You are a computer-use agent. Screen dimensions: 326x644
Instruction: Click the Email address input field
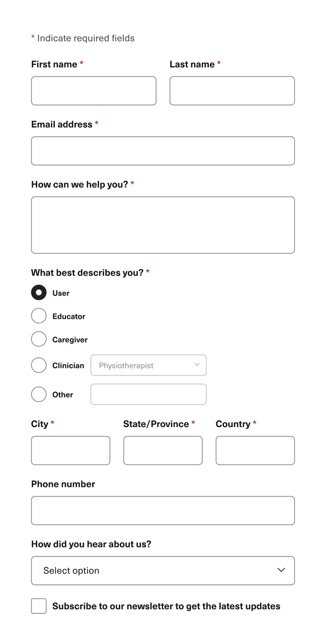[x=163, y=150]
